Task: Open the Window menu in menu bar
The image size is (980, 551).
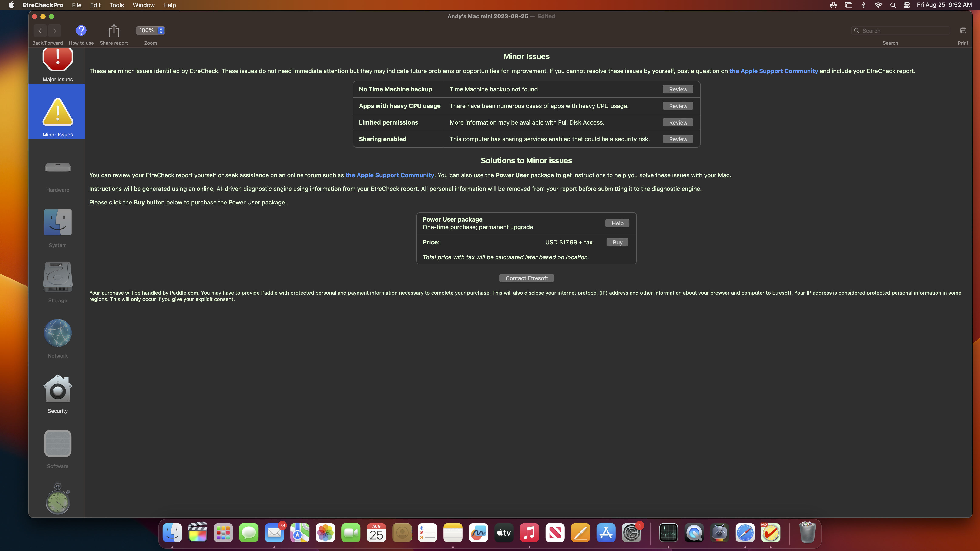Action: 143,5
